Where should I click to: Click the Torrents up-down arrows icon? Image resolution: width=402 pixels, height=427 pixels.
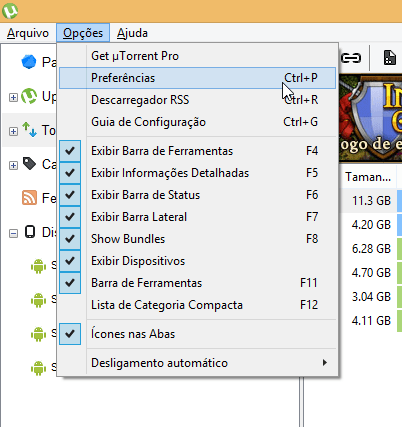(29, 130)
